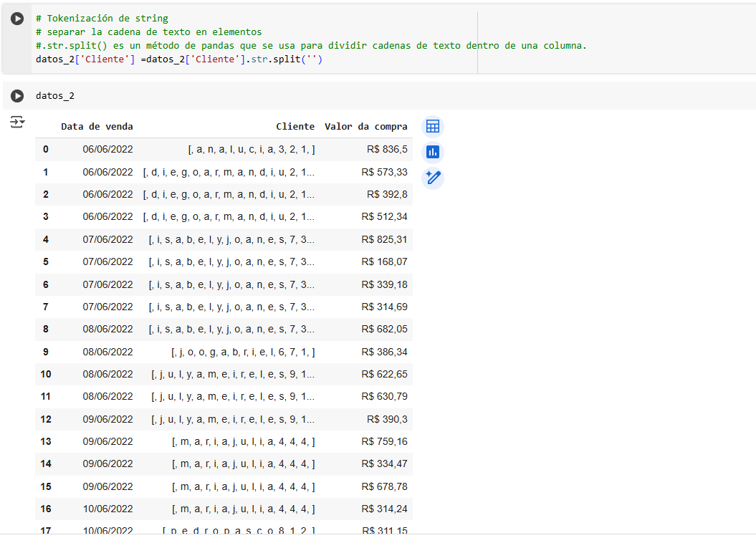Click the split code line in first cell
Screen dimensions: 756x538
179,59
